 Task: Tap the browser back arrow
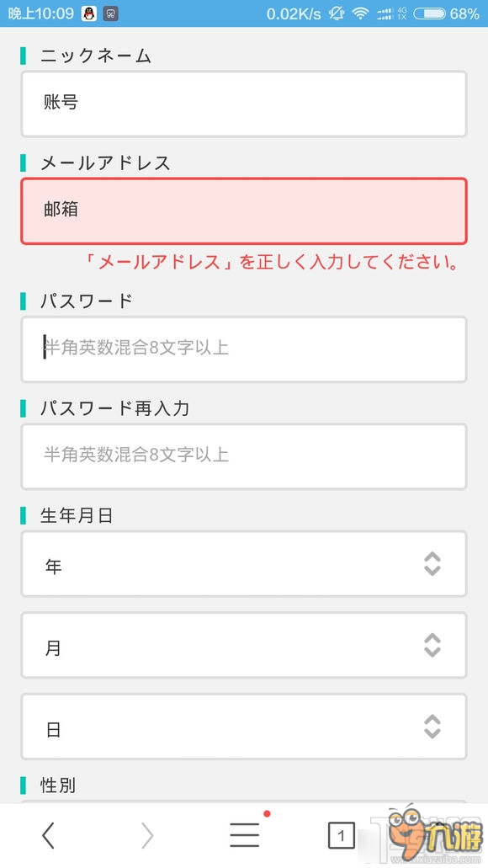pos(49,835)
